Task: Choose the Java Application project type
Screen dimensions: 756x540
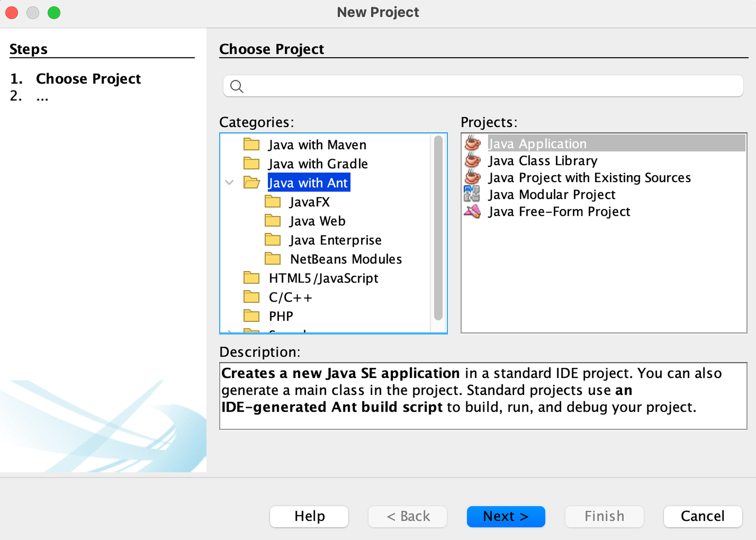Action: pos(616,144)
